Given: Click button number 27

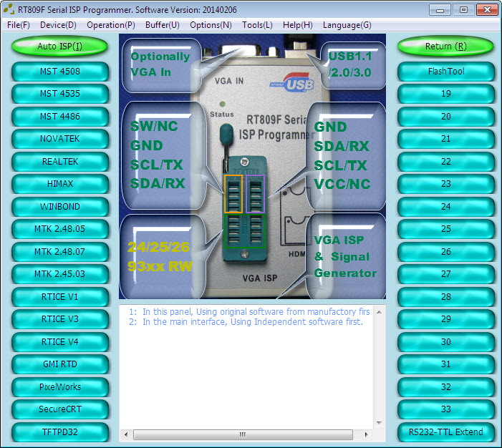Looking at the screenshot, I should pyautogui.click(x=446, y=274).
